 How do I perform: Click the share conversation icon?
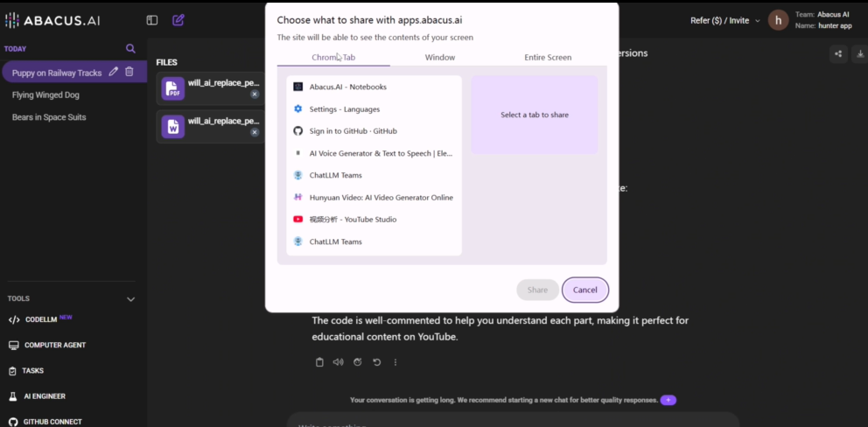coord(838,53)
